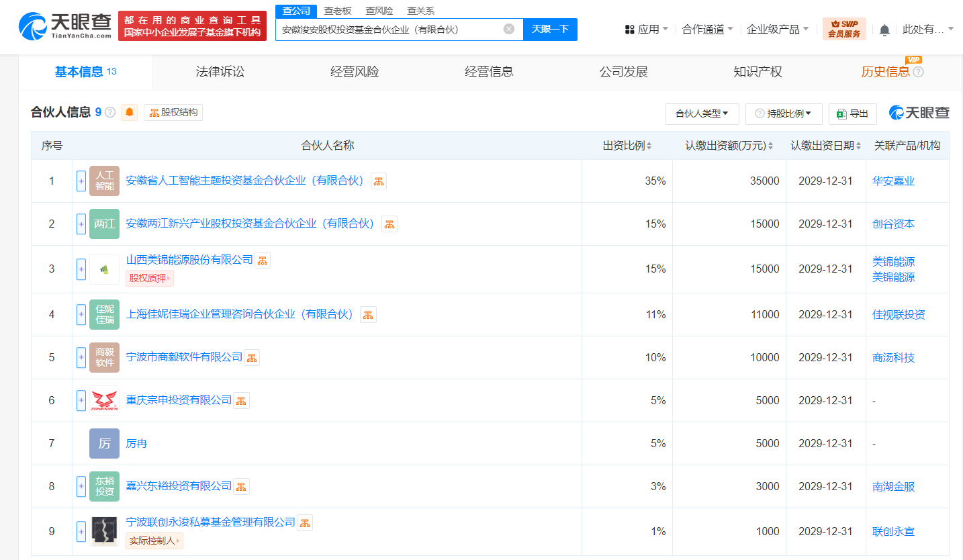Switch to the 知识产权 tab

click(x=758, y=72)
